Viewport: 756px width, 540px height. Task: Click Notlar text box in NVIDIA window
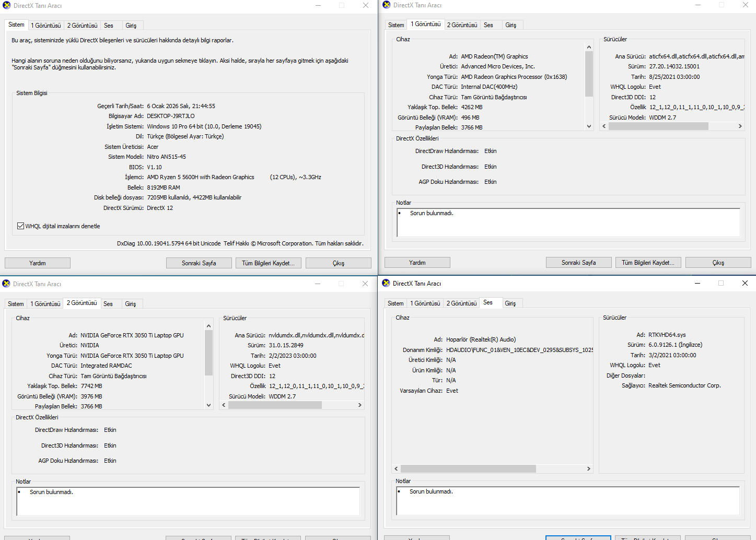[188, 501]
